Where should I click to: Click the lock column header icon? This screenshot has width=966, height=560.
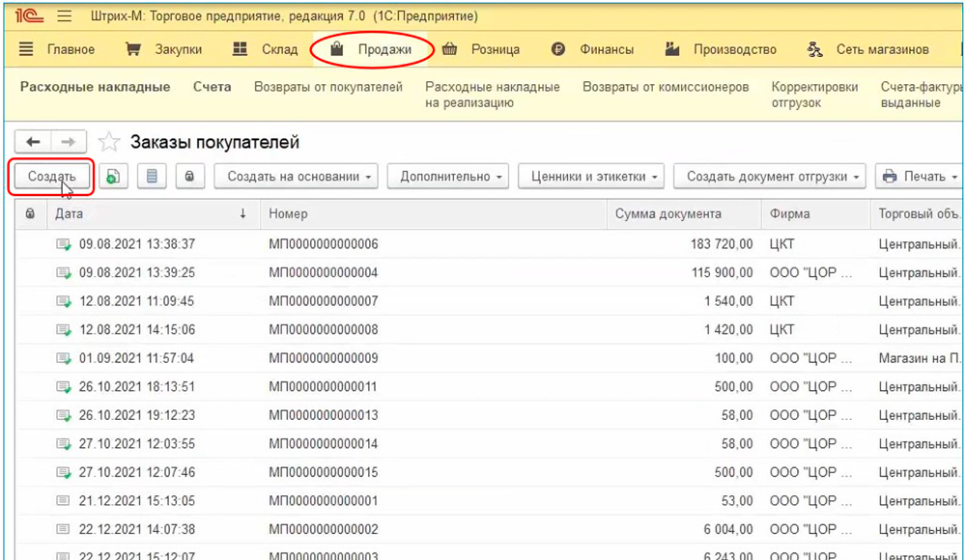click(31, 213)
